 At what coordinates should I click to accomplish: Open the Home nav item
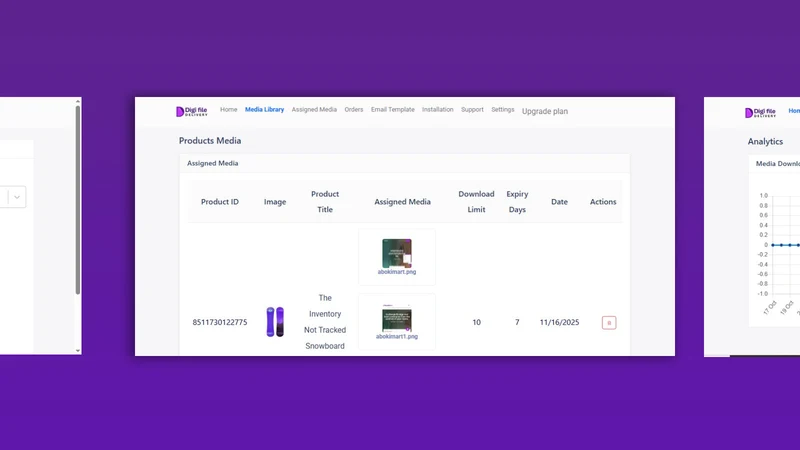229,110
